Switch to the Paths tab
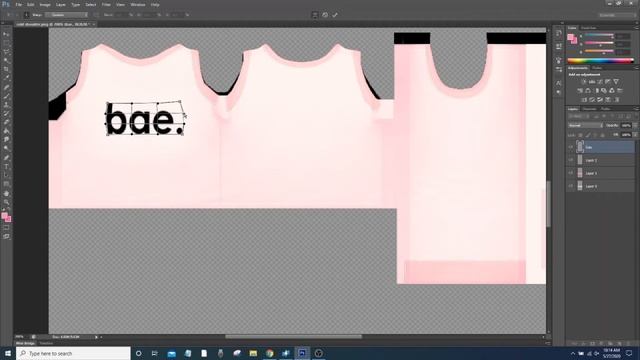The width and height of the screenshot is (640, 360). coord(605,109)
